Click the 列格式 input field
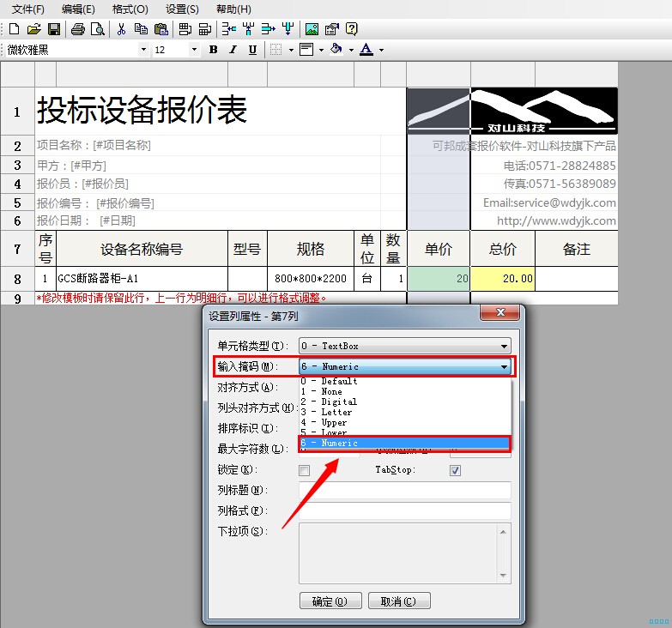672x628 pixels. 404,510
